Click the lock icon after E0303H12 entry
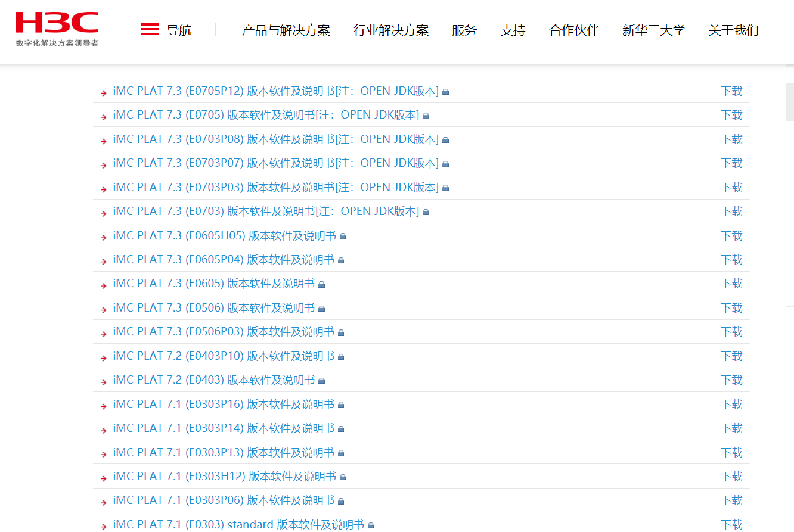Viewport: 794px width, 532px height. [x=343, y=477]
